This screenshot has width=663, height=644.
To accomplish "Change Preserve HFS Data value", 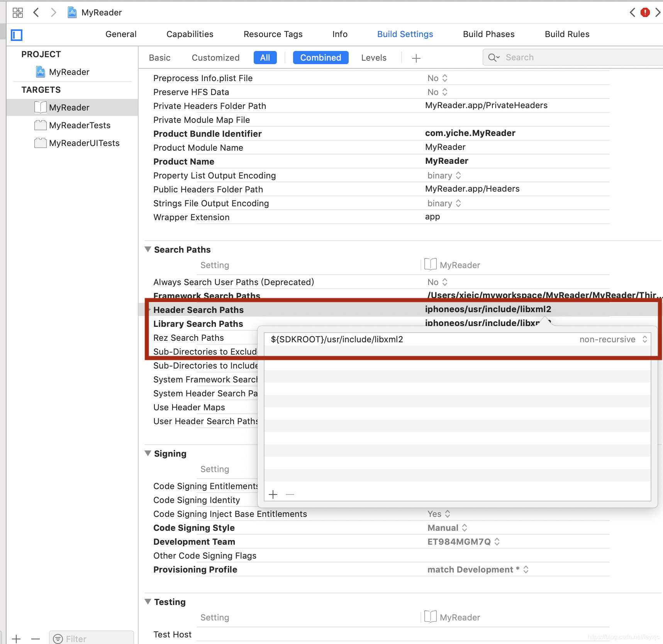I will tap(437, 92).
